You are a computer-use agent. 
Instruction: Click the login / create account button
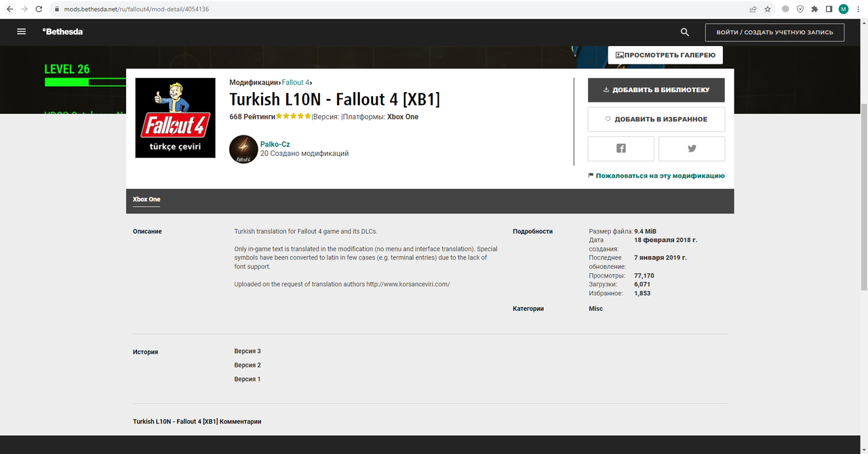pos(775,32)
